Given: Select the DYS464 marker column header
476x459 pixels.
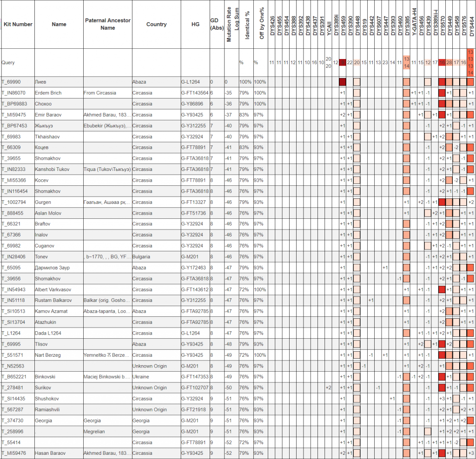Looking at the screenshot, I should 471,25.
